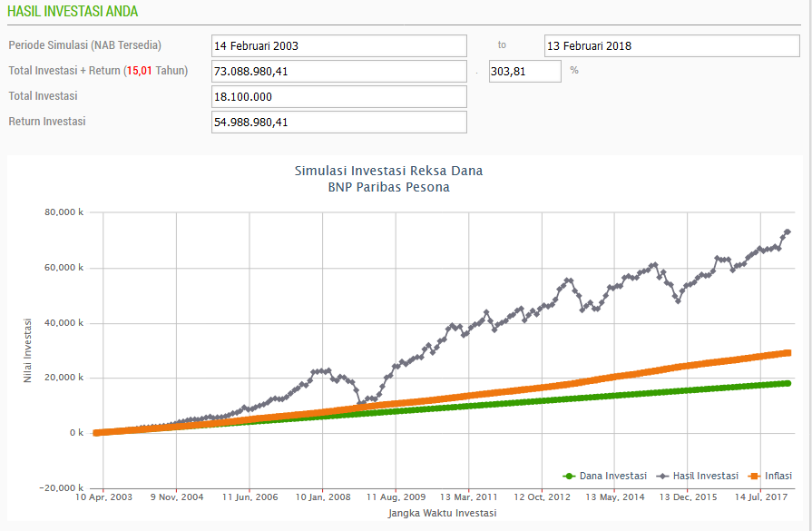This screenshot has width=812, height=531.
Task: Click the HASIL INVESTASI ANDA heading
Action: click(x=73, y=12)
